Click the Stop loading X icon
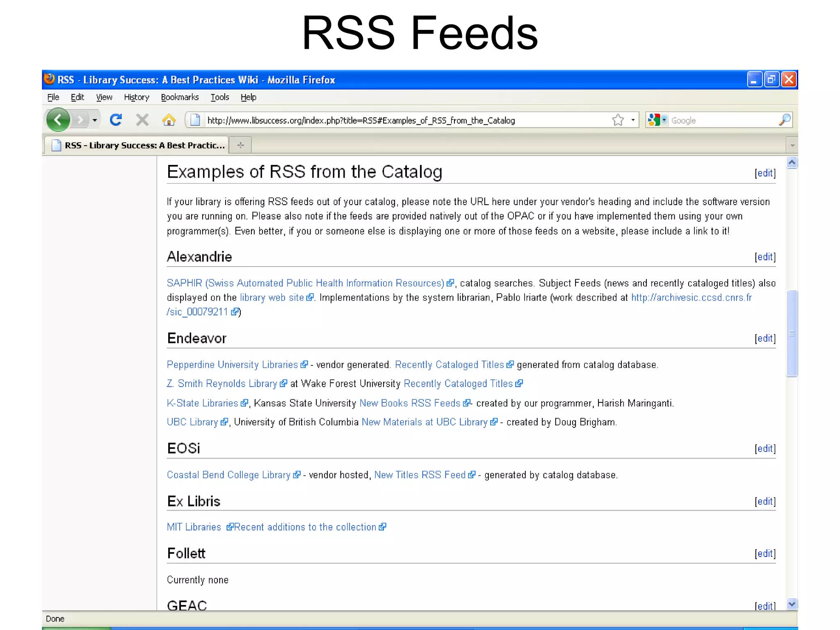Viewport: 840px width, 630px height. click(142, 120)
